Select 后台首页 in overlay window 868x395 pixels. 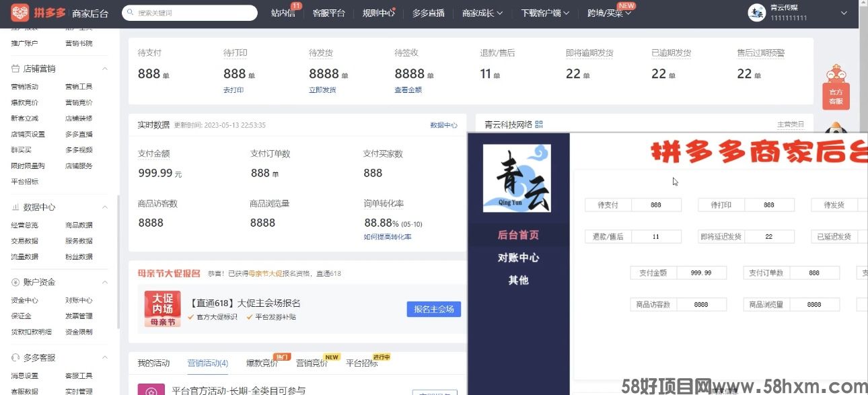click(518, 235)
